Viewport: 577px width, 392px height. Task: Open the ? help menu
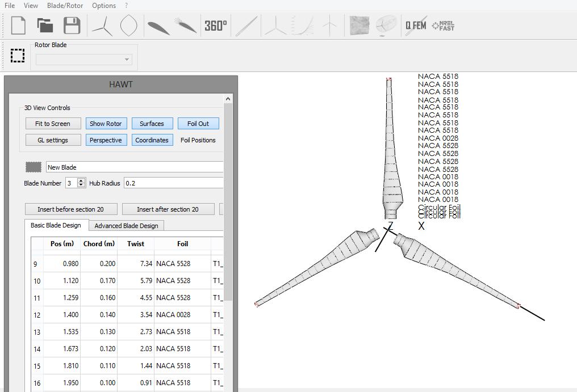tap(126, 6)
